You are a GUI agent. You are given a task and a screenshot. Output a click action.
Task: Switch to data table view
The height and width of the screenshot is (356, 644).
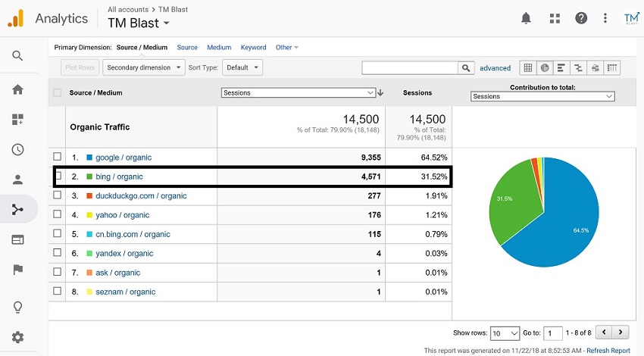[528, 67]
